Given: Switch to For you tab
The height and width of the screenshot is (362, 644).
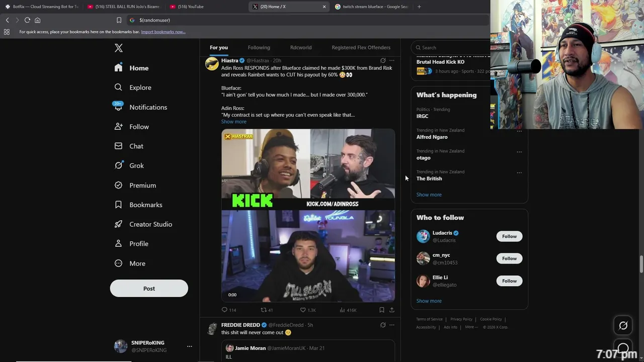Looking at the screenshot, I should (219, 47).
